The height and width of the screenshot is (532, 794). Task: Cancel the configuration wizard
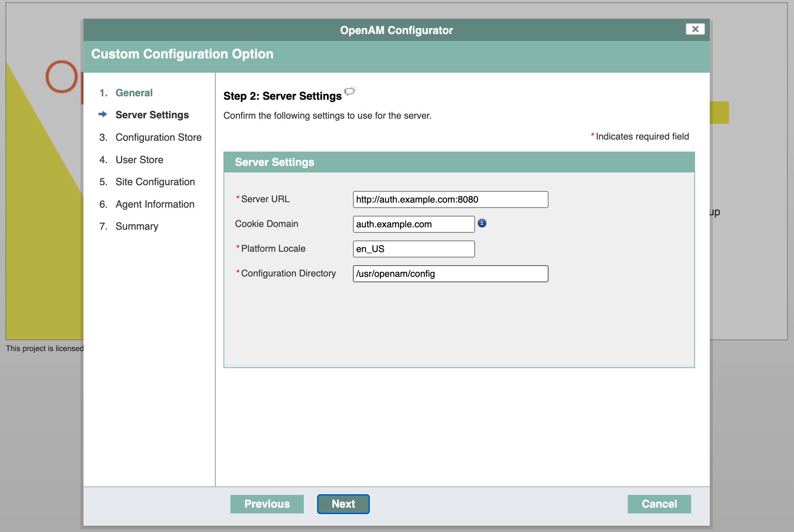(659, 504)
